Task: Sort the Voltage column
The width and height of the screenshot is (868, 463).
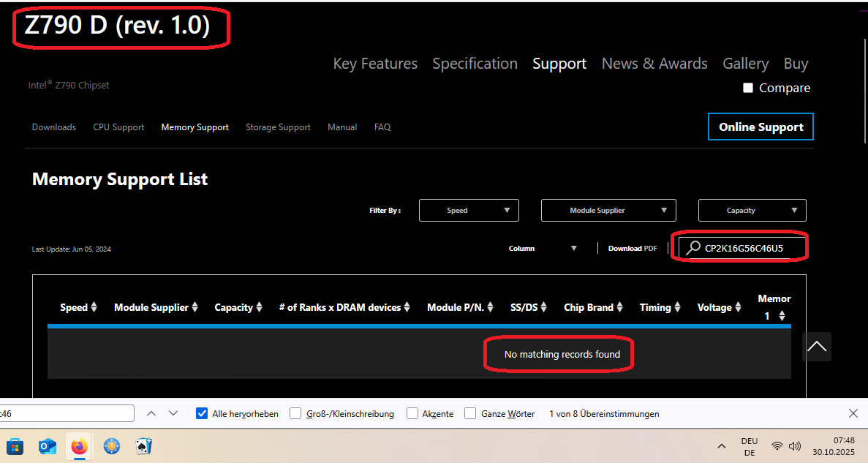Action: tap(738, 307)
